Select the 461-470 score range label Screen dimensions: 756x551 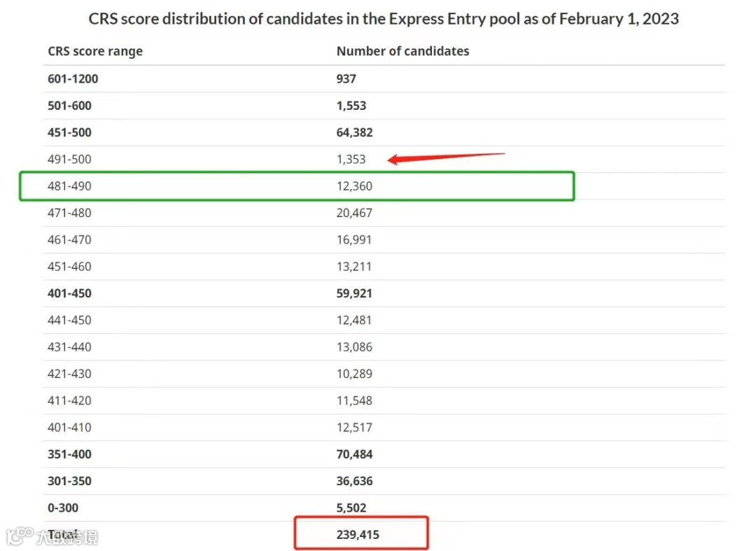tap(69, 239)
